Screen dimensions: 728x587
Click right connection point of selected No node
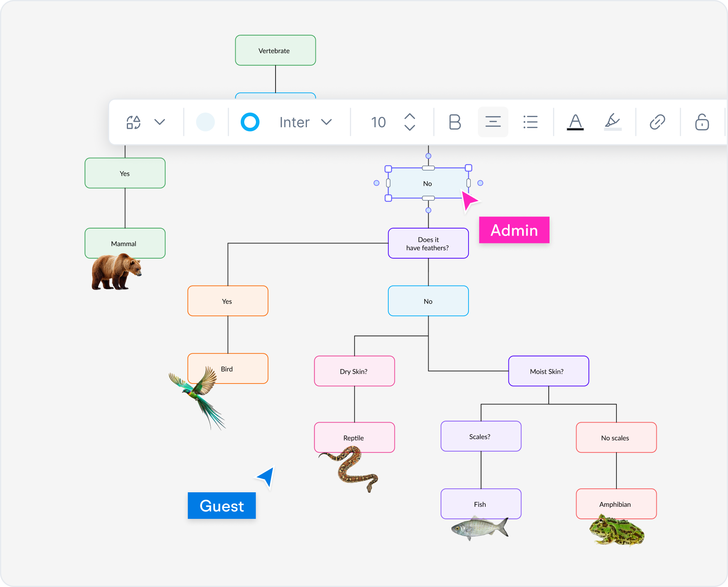click(x=480, y=183)
